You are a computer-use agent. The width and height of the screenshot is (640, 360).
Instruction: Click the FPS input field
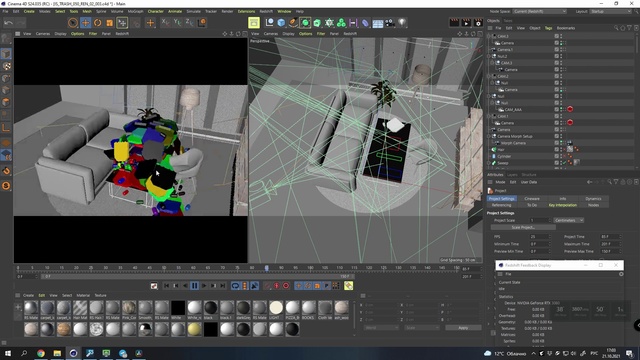[540, 237]
